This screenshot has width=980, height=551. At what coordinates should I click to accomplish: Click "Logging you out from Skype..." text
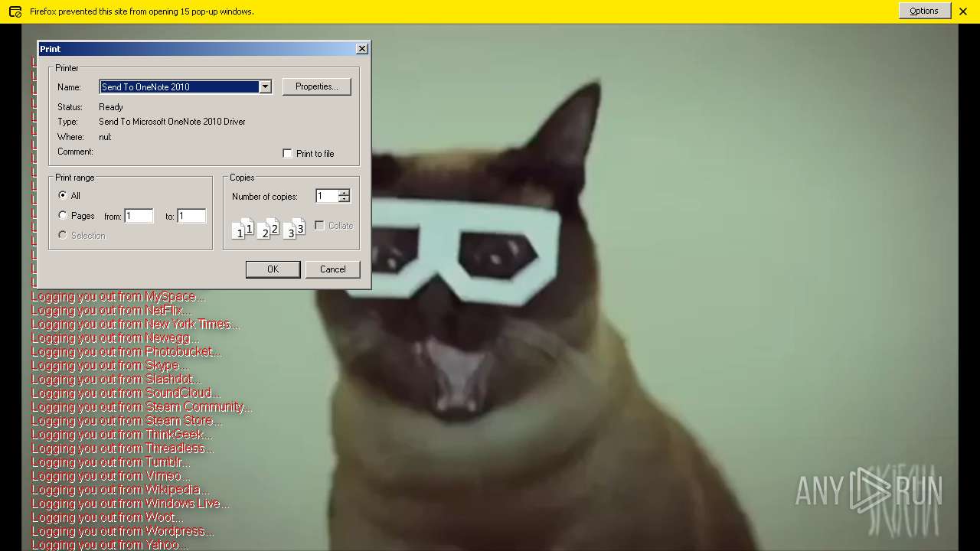[110, 366]
